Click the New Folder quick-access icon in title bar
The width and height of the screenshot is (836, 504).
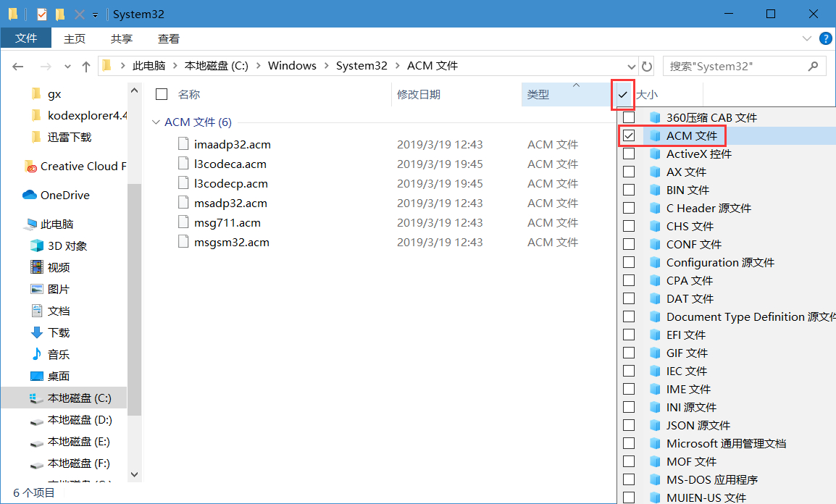pos(60,14)
